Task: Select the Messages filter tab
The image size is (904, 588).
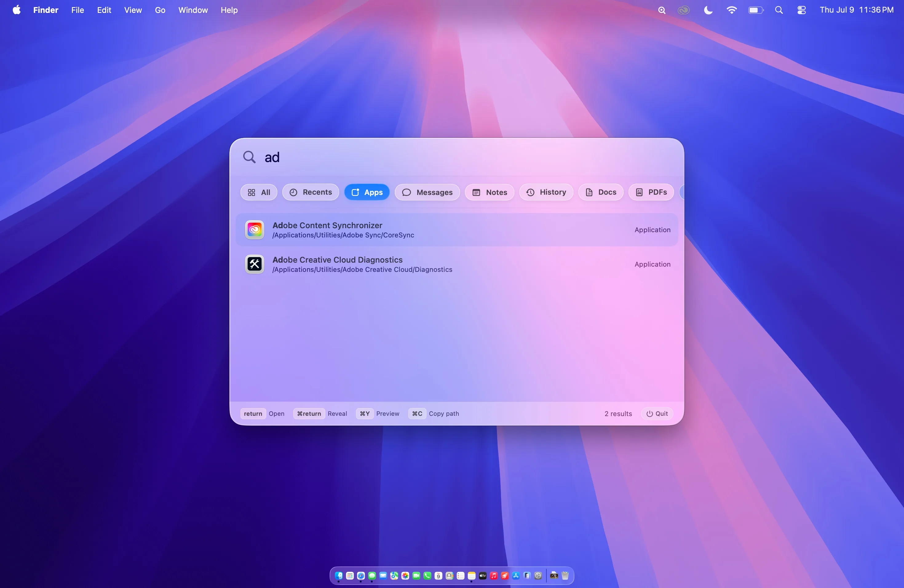Action: click(427, 192)
